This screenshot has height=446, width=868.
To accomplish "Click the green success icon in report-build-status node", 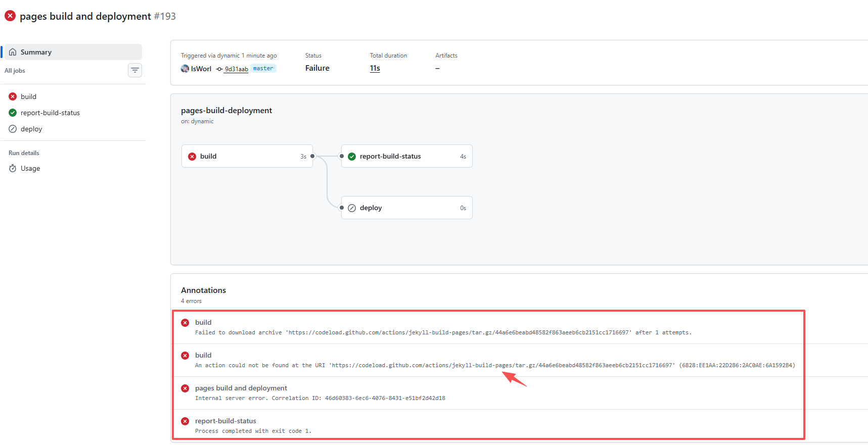I will (x=352, y=157).
